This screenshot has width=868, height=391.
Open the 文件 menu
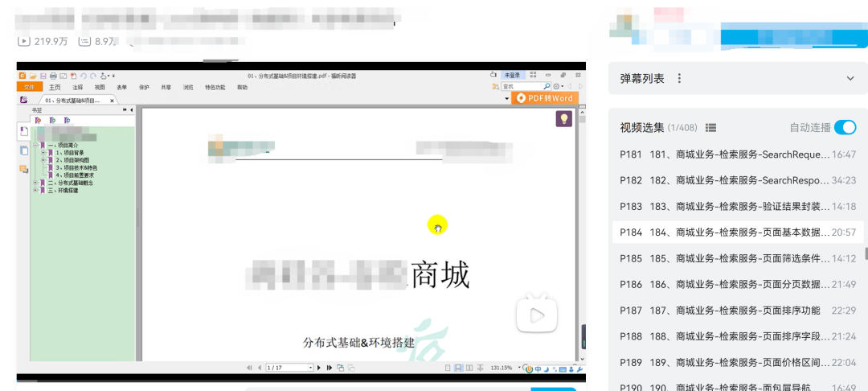coord(30,87)
